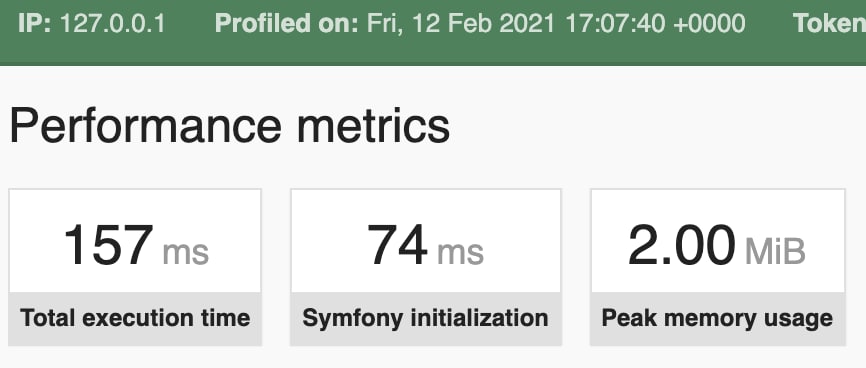This screenshot has height=368, width=866.
Task: Select the +0000 timezone offset
Action: [x=709, y=24]
